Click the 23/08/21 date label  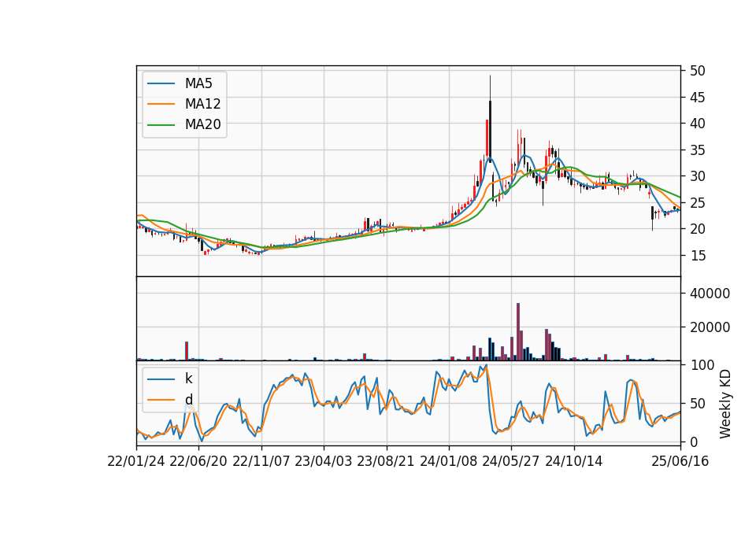[x=385, y=461]
